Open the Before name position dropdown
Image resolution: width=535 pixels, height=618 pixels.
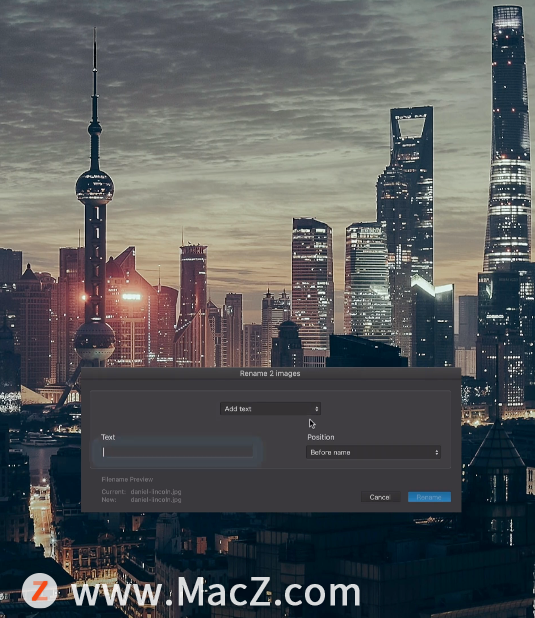point(373,452)
